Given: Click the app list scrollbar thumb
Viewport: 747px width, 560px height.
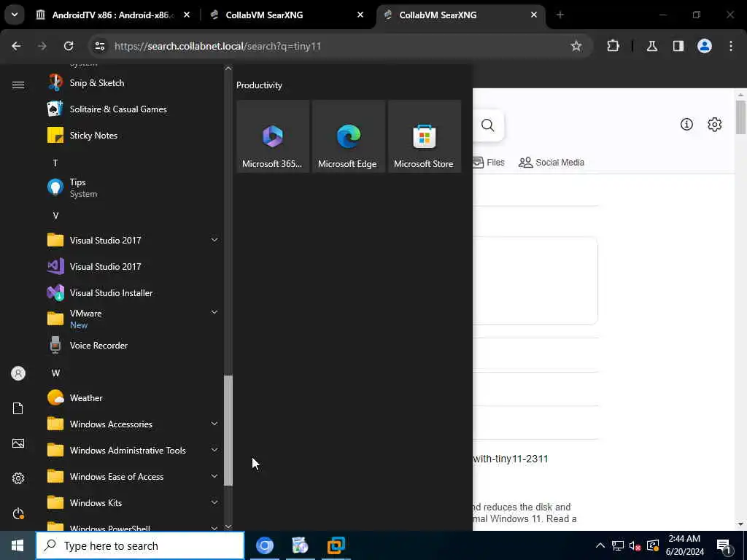Looking at the screenshot, I should click(228, 430).
